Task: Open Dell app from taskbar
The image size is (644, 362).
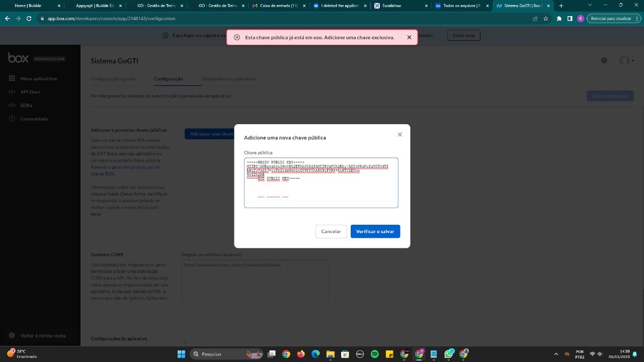Action: [360, 354]
